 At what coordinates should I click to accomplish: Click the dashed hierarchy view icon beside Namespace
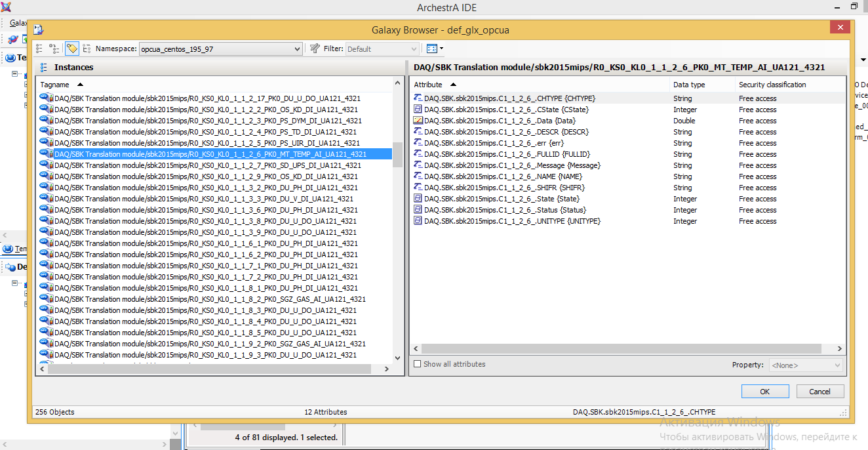(87, 49)
